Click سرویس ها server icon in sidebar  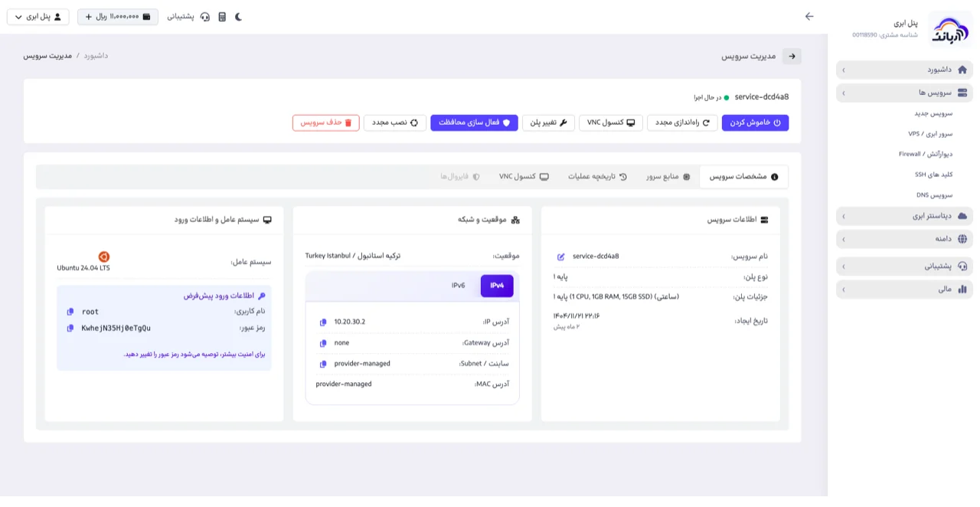tap(962, 93)
